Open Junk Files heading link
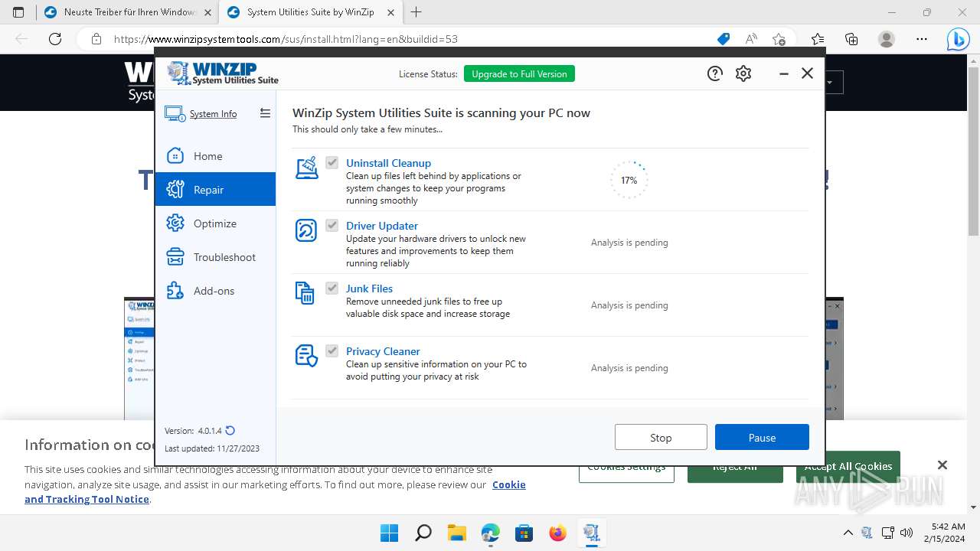Image resolution: width=980 pixels, height=551 pixels. pos(369,289)
